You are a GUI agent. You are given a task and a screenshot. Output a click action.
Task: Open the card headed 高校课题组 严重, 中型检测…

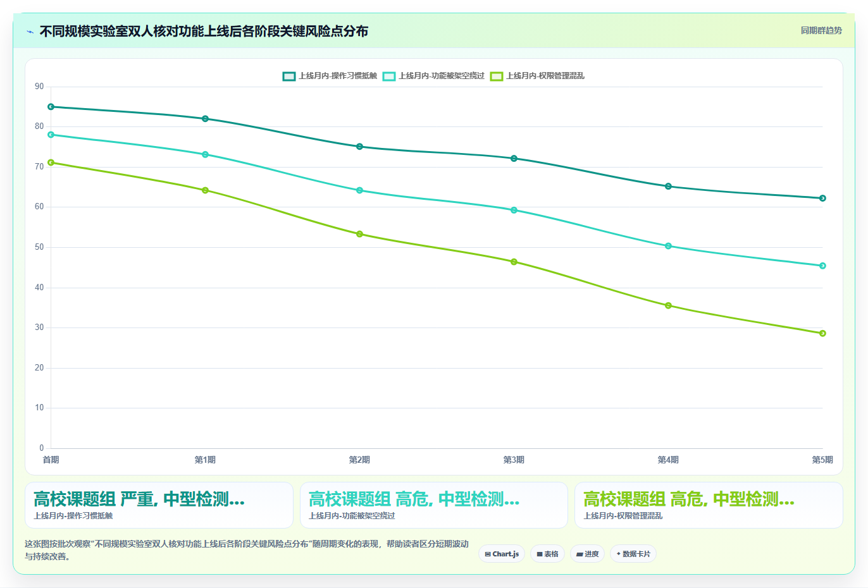pyautogui.click(x=159, y=505)
